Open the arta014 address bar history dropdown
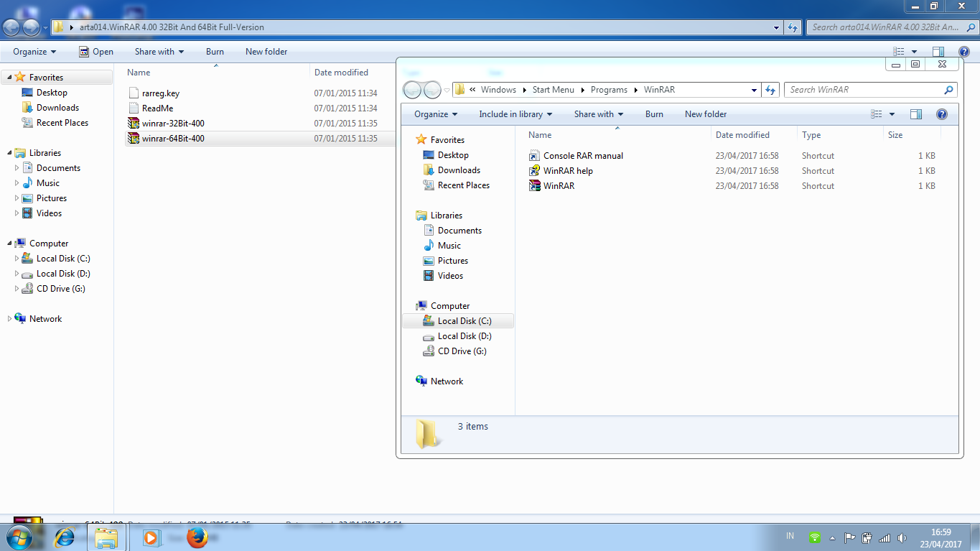Viewport: 980px width, 551px height. pos(777,28)
